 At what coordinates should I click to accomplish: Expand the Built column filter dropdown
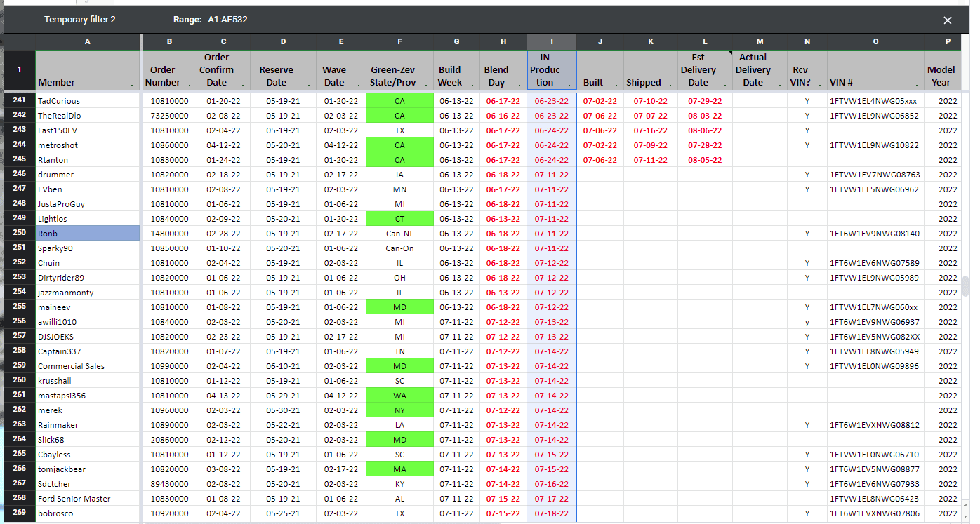pyautogui.click(x=616, y=83)
